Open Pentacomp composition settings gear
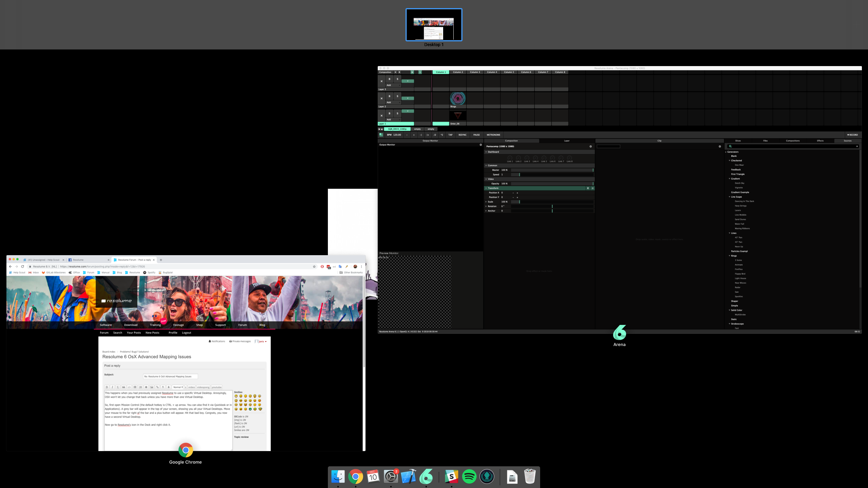The image size is (868, 488). tap(590, 146)
